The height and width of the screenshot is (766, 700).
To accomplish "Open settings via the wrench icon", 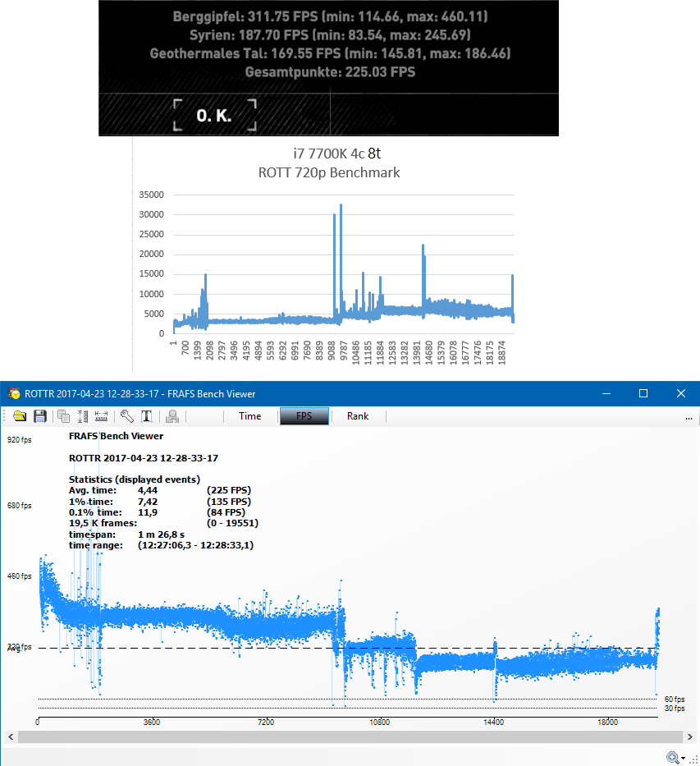I will point(127,416).
